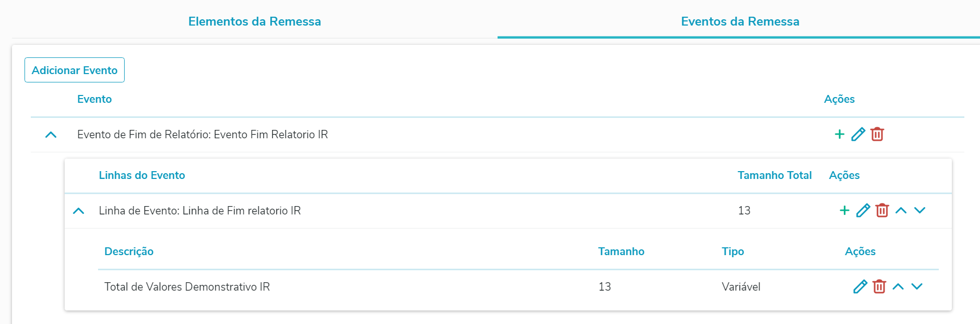The height and width of the screenshot is (324, 980).
Task: Delete the Evento Fim Relatorio IR event
Action: click(x=877, y=135)
